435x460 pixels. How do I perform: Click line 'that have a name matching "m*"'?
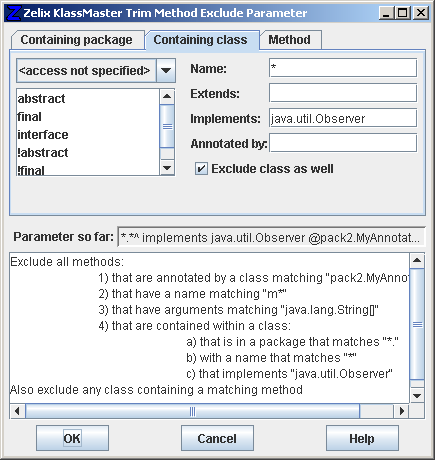[x=193, y=294]
